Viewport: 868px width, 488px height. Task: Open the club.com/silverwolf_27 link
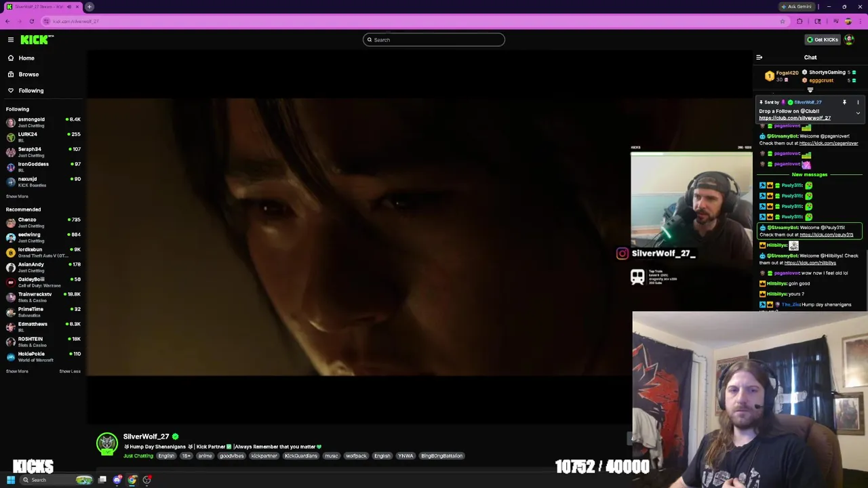point(795,119)
